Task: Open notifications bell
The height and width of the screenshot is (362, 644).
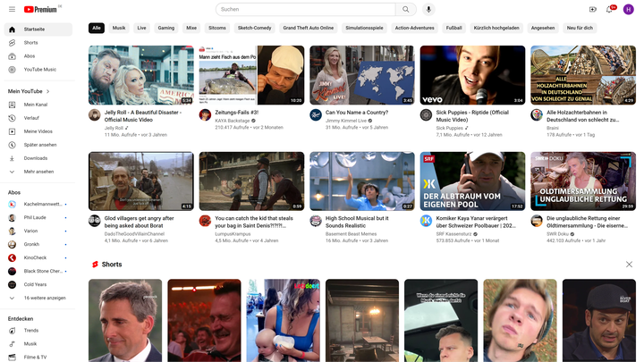Action: [x=609, y=9]
